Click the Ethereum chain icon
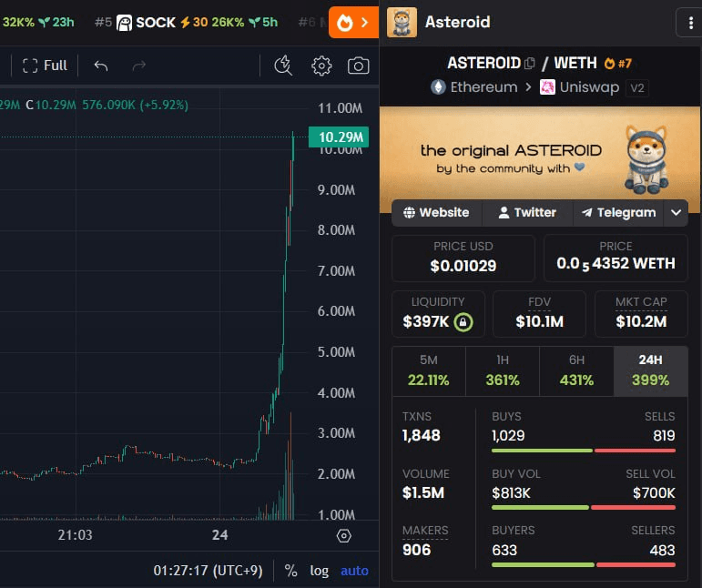Image resolution: width=702 pixels, height=588 pixels. click(438, 86)
